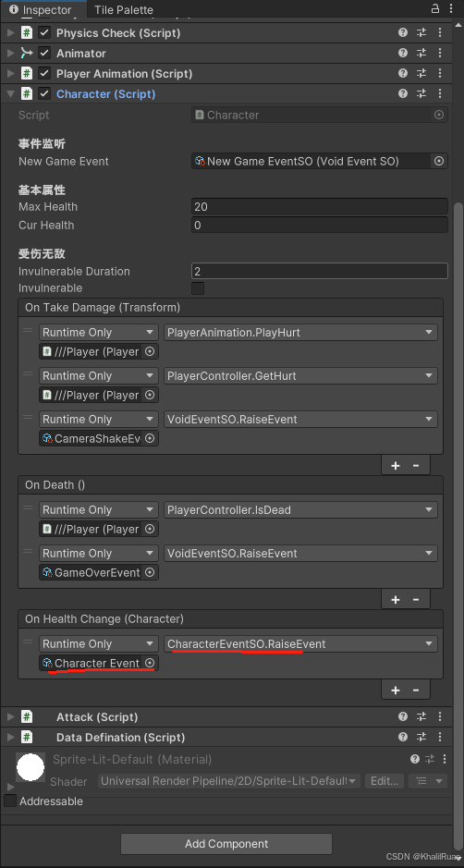Edit the Max Health value field

point(320,206)
